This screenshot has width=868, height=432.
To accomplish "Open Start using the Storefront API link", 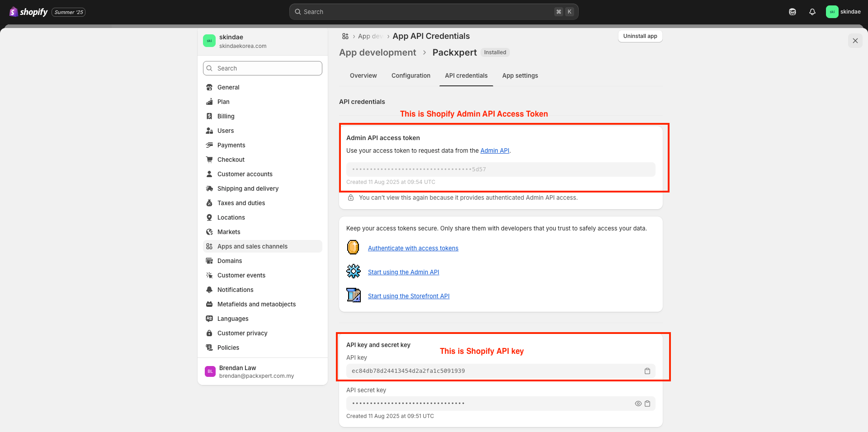I will pyautogui.click(x=409, y=296).
